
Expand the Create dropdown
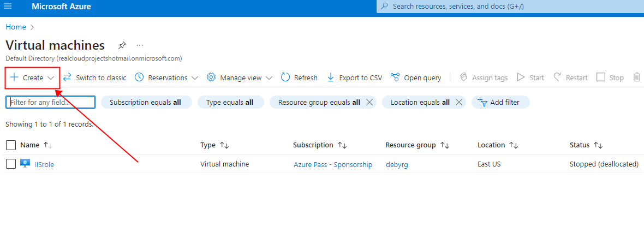[51, 78]
